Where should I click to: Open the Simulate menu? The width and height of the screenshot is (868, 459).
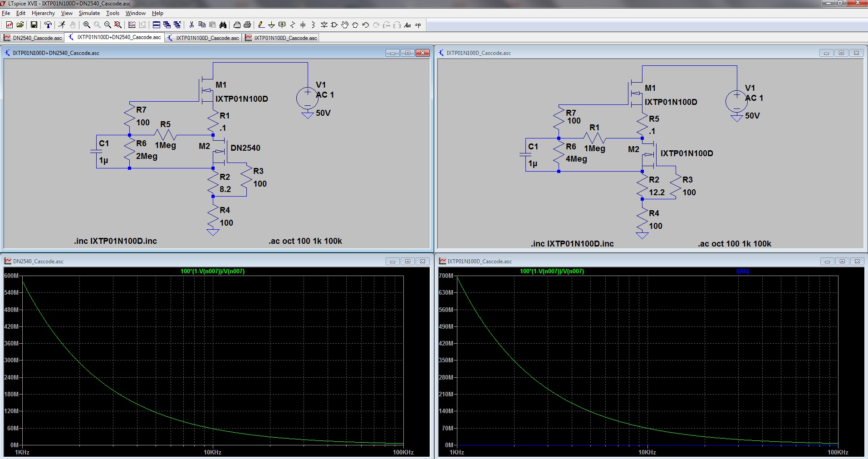click(89, 13)
